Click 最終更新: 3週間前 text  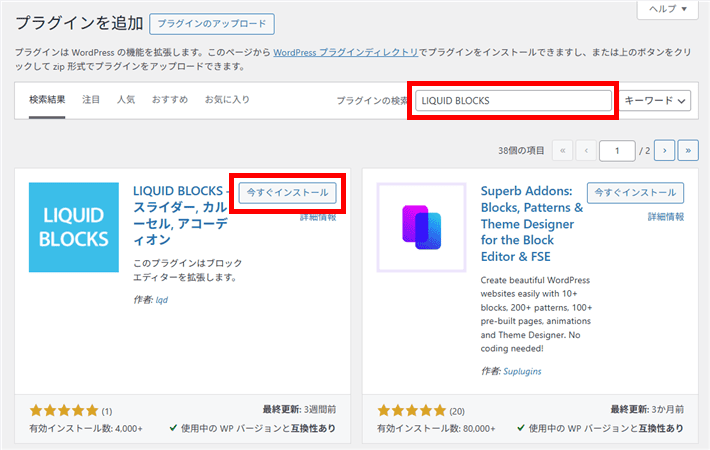[x=299, y=409]
